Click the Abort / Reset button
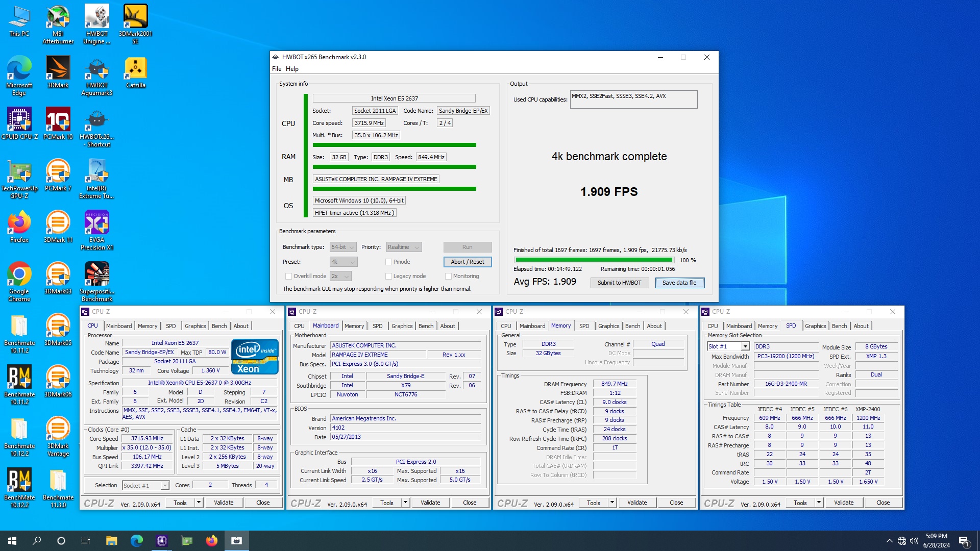Image resolution: width=980 pixels, height=551 pixels. [468, 262]
